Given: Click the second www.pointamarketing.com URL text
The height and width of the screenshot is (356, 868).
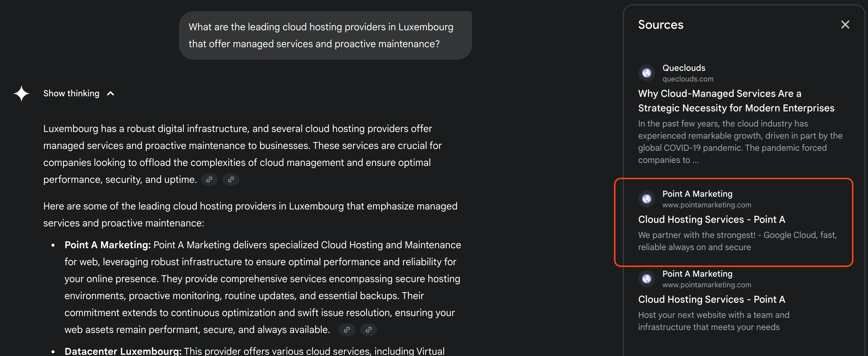Looking at the screenshot, I should pos(706,285).
